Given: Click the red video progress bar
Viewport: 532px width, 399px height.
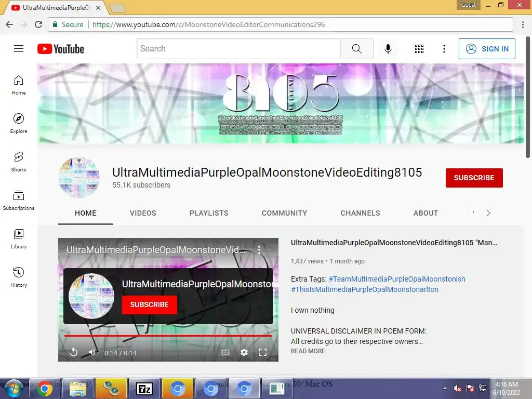Looking at the screenshot, I should (x=168, y=336).
